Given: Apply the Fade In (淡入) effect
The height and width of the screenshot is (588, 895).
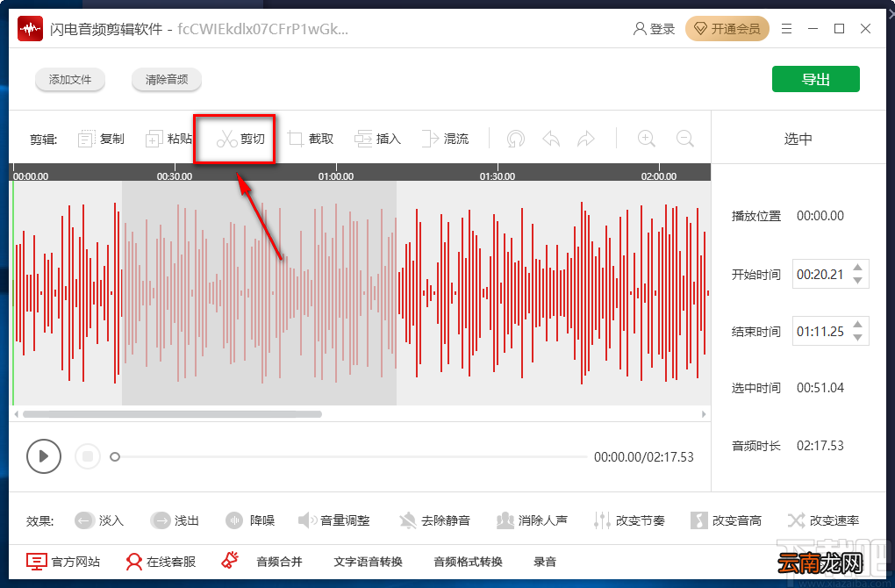Looking at the screenshot, I should pyautogui.click(x=99, y=520).
